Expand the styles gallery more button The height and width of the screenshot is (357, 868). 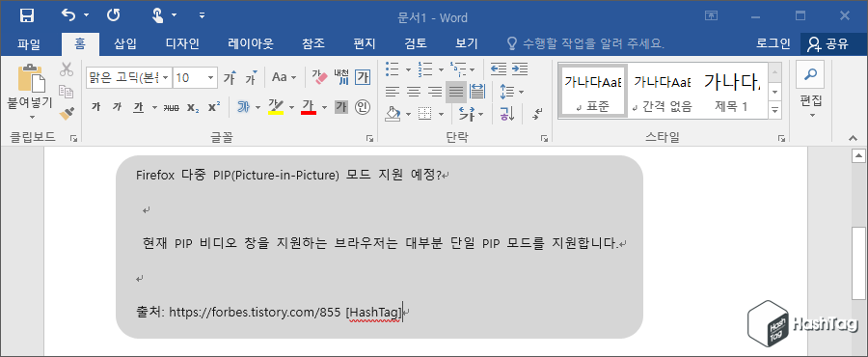coord(775,109)
